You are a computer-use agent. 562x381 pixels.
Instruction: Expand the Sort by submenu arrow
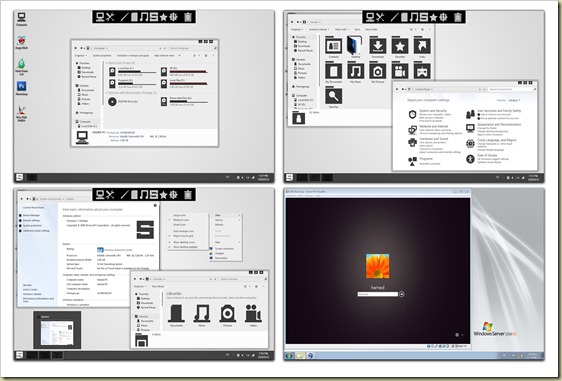pyautogui.click(x=239, y=220)
